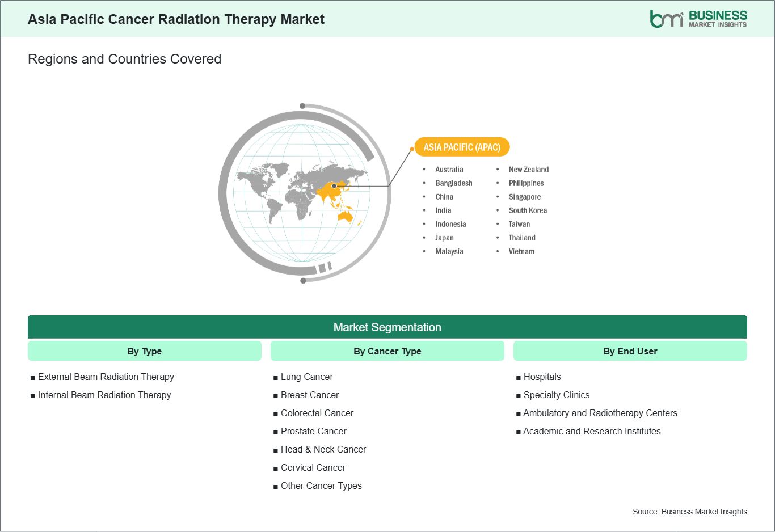Click the orange dot beside APAC label

[412, 149]
